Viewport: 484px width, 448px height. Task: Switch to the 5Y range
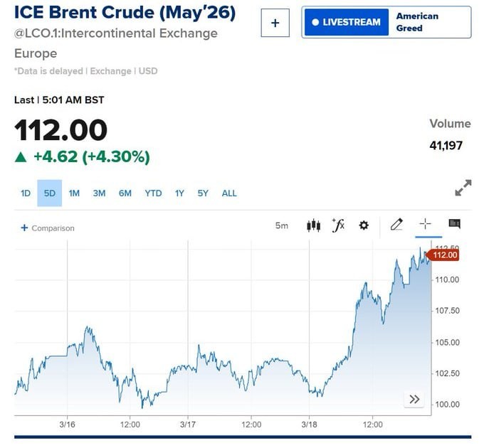[203, 193]
